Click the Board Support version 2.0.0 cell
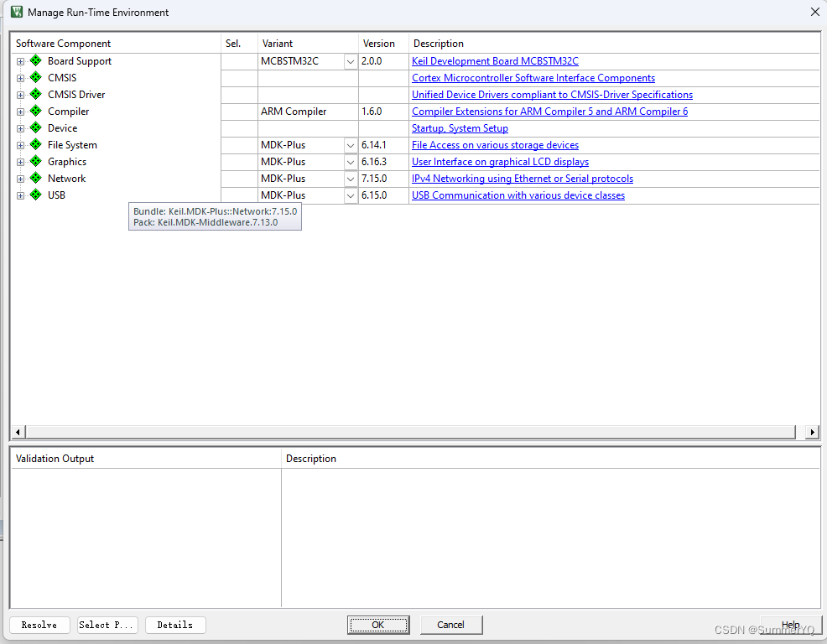 (383, 61)
